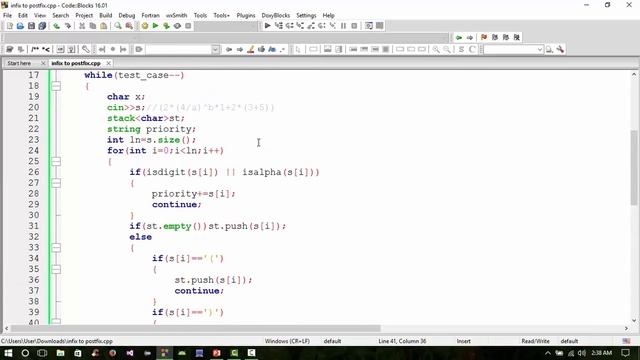Open the Debugging windows icon

point(369,26)
